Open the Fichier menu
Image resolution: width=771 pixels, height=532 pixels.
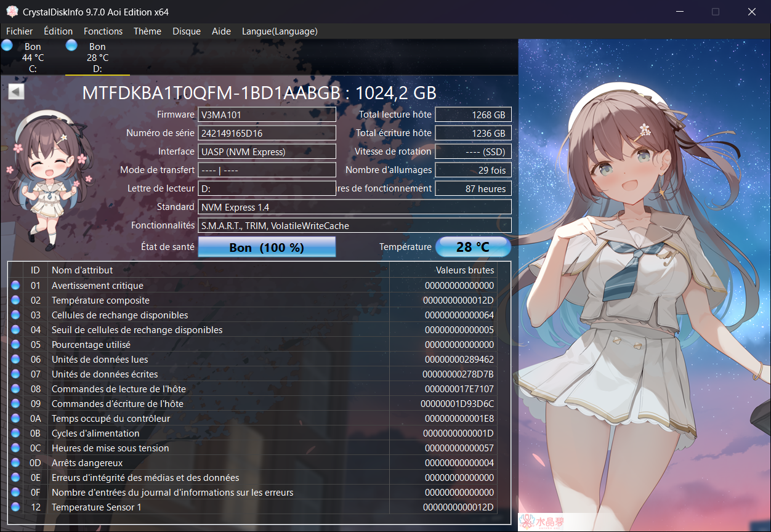click(x=20, y=31)
